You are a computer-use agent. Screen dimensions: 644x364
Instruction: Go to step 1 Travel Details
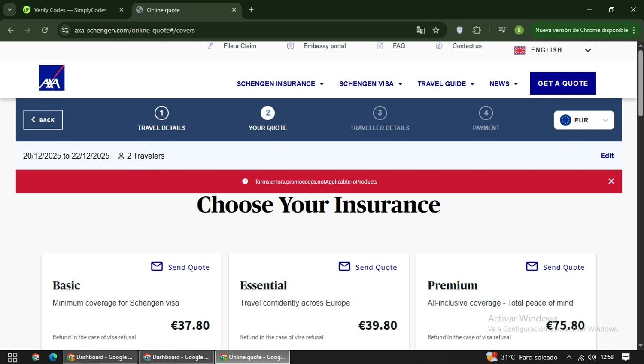(161, 119)
